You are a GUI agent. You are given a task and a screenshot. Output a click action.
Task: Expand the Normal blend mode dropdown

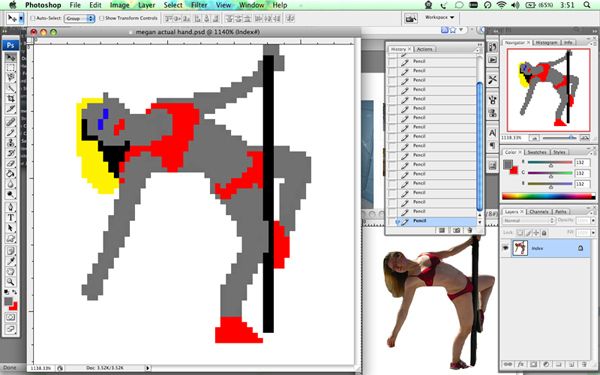pos(528,221)
